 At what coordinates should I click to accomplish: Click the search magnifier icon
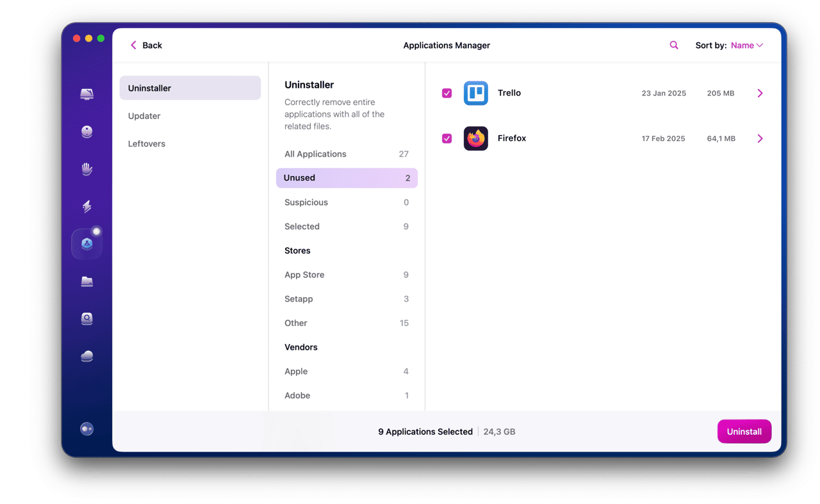(x=674, y=45)
